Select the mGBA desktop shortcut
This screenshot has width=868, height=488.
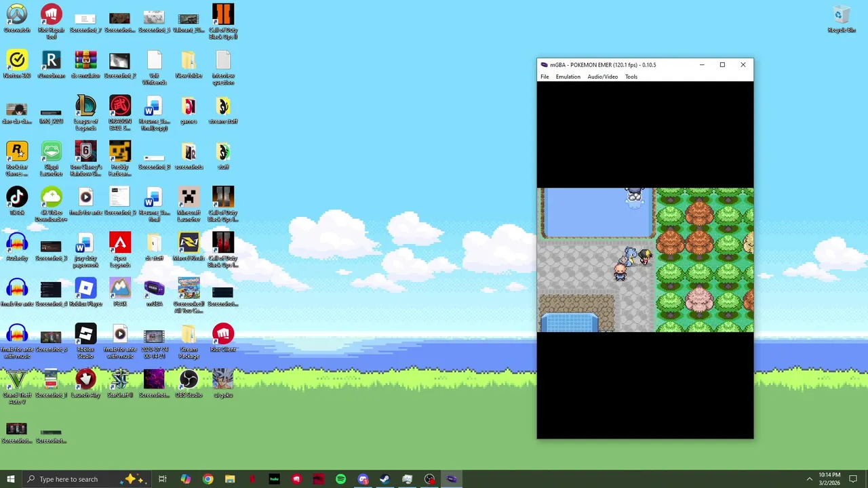[x=154, y=292]
